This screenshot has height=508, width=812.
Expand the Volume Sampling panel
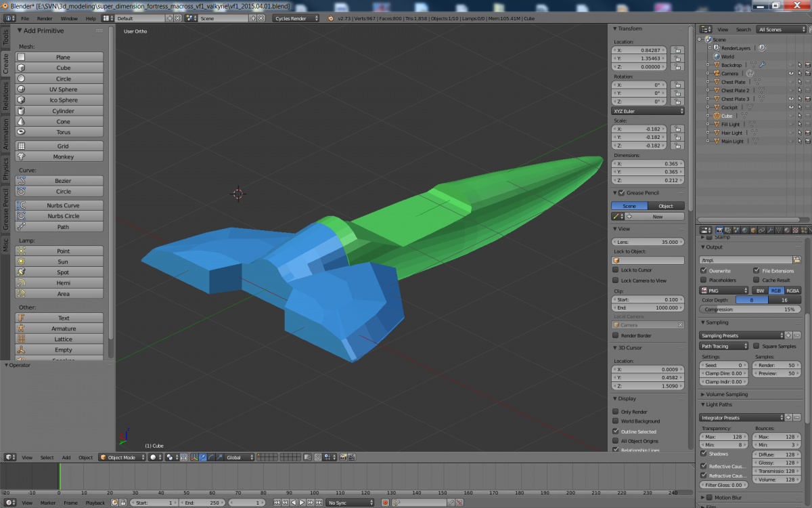point(727,394)
